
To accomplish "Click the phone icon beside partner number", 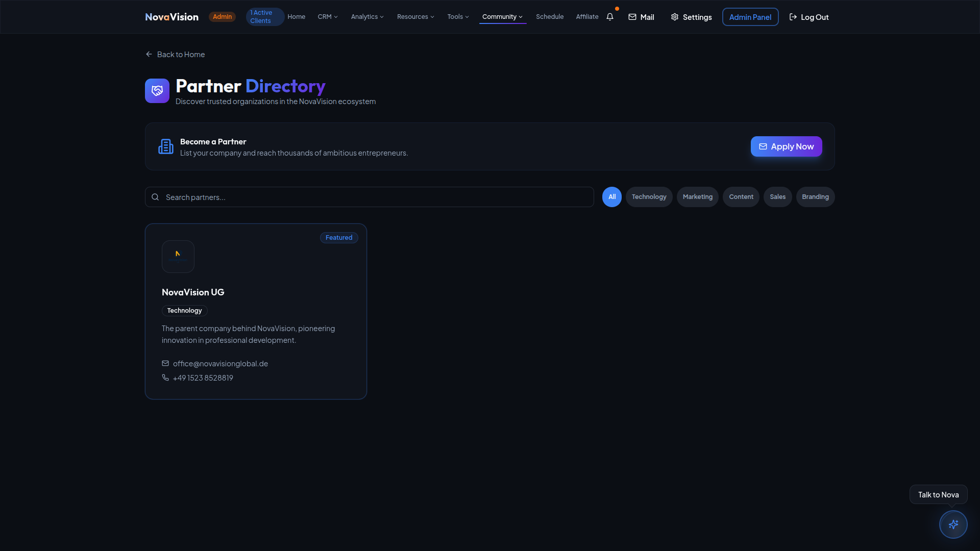I will 165,378.
